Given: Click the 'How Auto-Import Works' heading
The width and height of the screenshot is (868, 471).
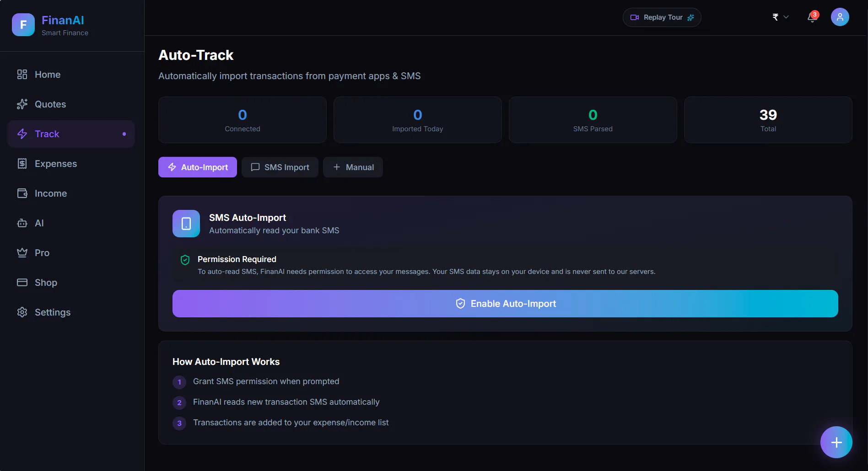Looking at the screenshot, I should point(226,362).
